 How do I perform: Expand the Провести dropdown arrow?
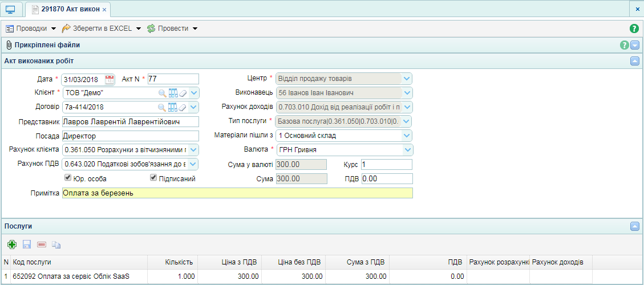point(195,28)
